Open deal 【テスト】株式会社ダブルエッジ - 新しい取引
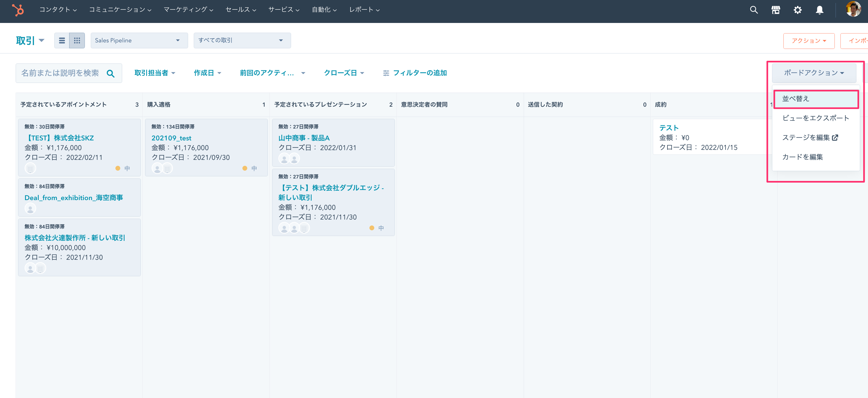Image resolution: width=868 pixels, height=398 pixels. 331,193
